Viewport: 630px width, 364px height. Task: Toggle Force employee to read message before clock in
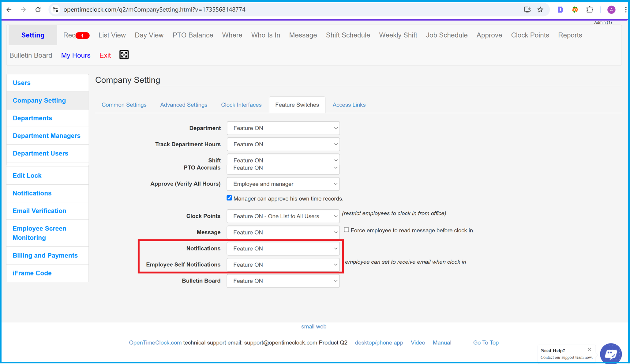click(346, 230)
